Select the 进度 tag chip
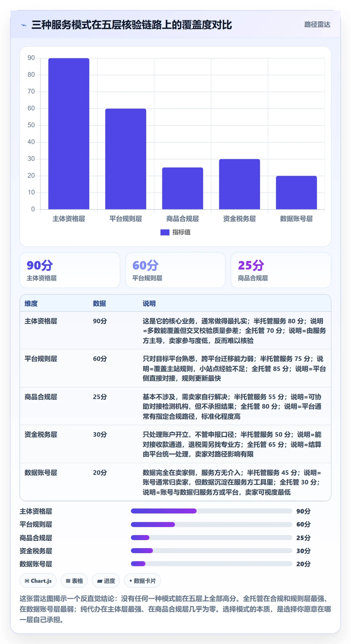 click(106, 581)
